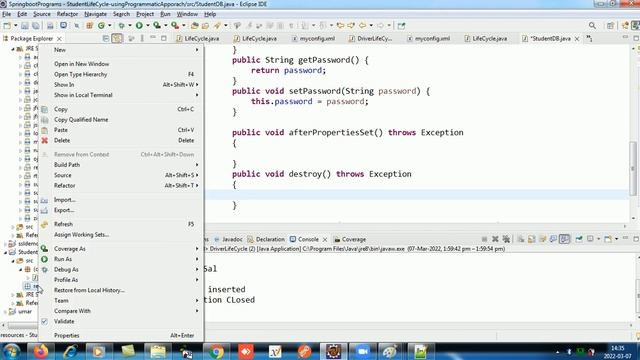Click the Save toolbar icon
The height and width of the screenshot is (360, 640).
[x=25, y=25]
